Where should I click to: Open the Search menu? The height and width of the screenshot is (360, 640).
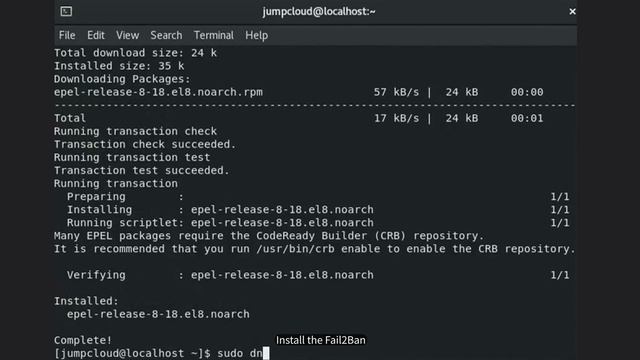[166, 36]
